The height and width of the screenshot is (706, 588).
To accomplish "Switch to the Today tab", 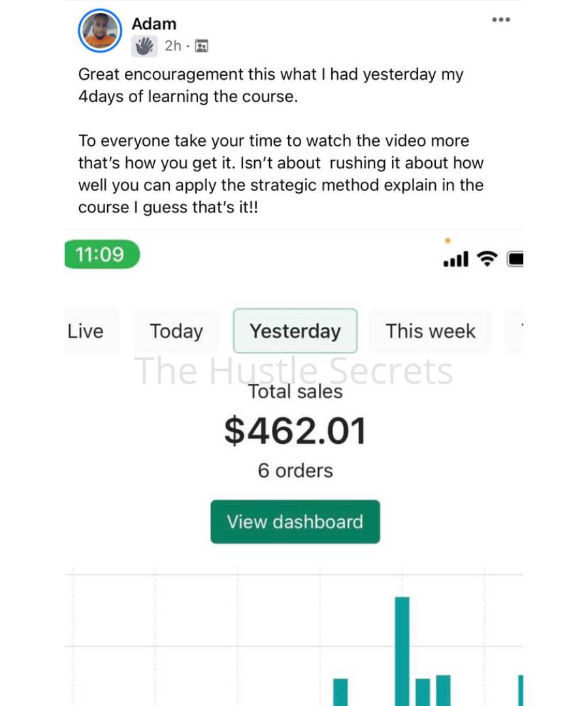I will pyautogui.click(x=176, y=331).
